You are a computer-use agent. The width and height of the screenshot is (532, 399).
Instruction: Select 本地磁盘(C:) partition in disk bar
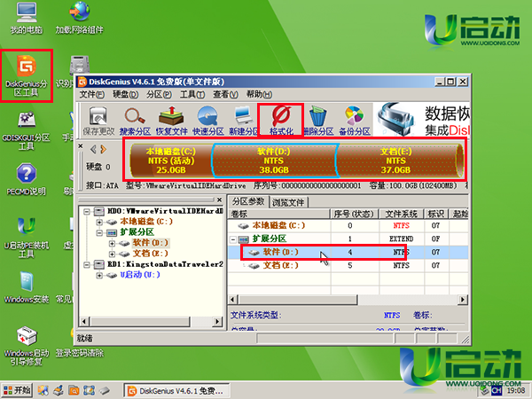tap(171, 160)
